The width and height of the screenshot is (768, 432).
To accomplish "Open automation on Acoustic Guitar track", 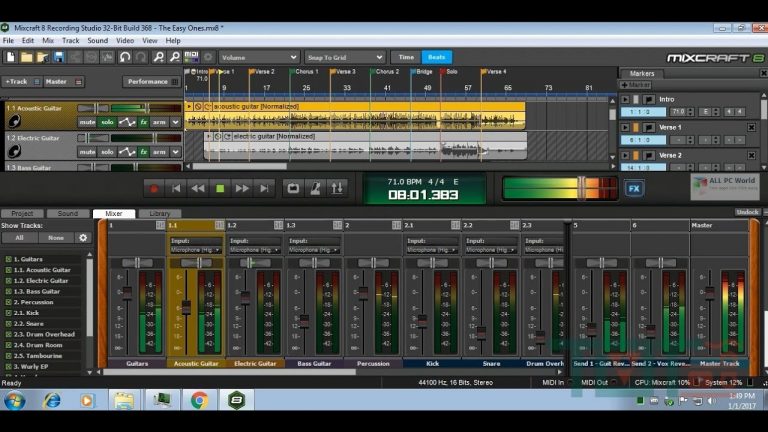I will 127,122.
